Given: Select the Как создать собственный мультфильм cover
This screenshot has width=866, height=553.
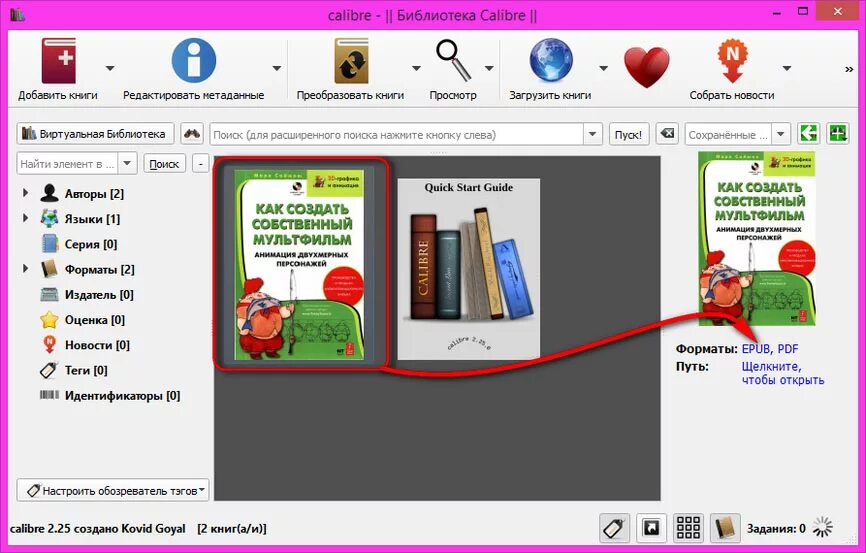Looking at the screenshot, I should click(299, 265).
